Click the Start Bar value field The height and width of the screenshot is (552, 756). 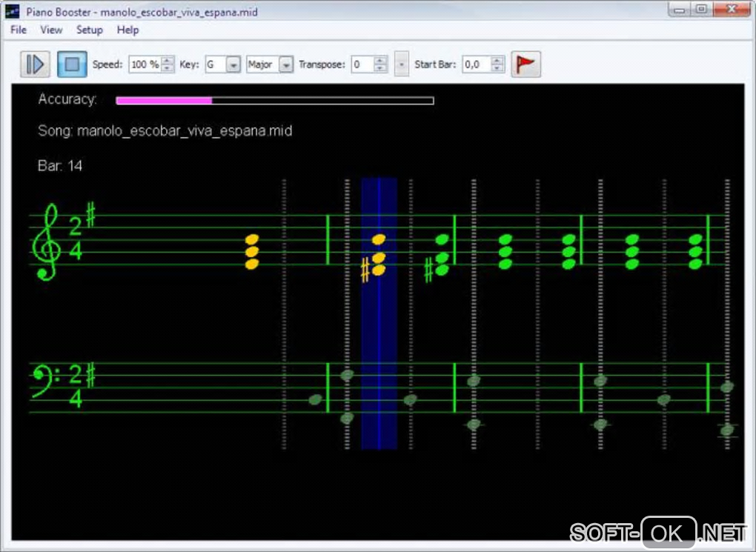click(477, 64)
